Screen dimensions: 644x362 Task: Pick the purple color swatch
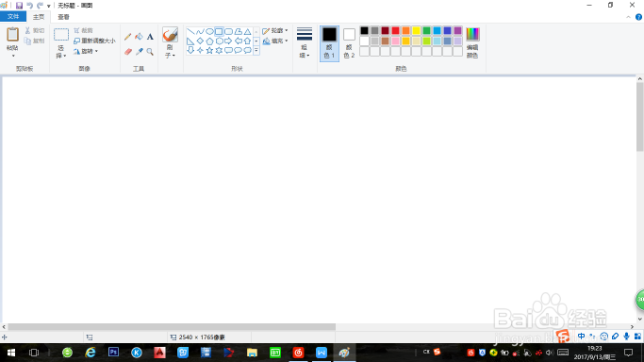click(457, 31)
